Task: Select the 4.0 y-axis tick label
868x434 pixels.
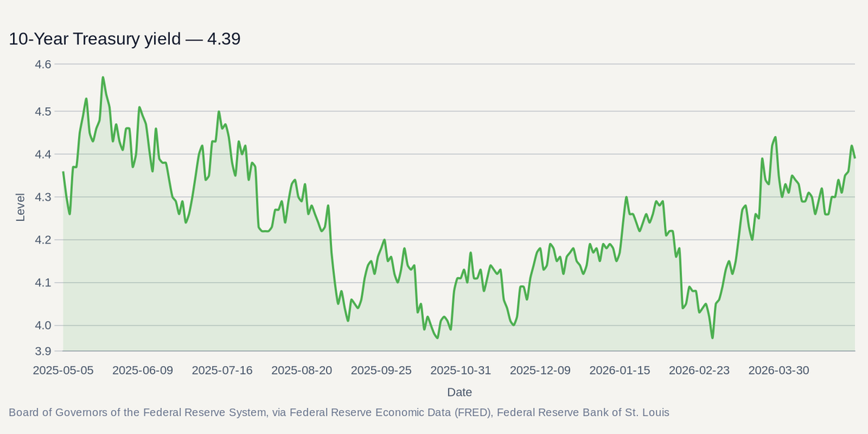Action: coord(43,325)
